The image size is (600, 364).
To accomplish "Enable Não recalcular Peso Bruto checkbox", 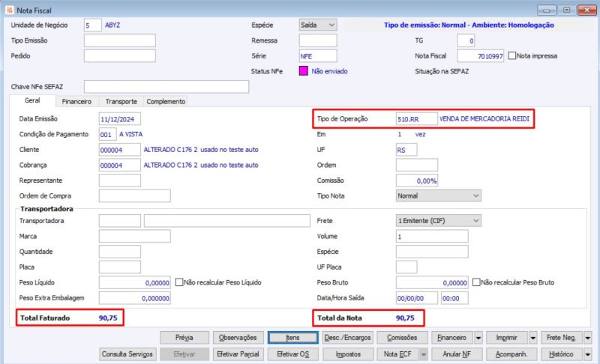I will [476, 282].
